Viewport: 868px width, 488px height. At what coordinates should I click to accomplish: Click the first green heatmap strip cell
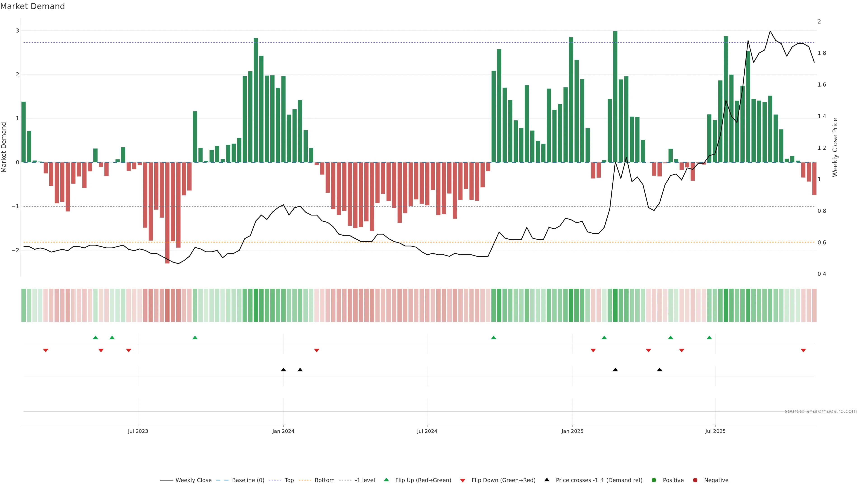click(x=24, y=305)
